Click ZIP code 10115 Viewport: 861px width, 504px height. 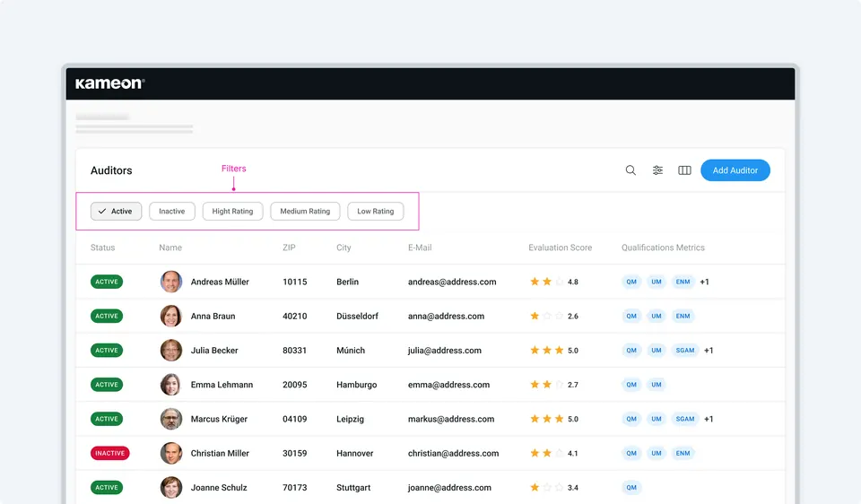294,282
